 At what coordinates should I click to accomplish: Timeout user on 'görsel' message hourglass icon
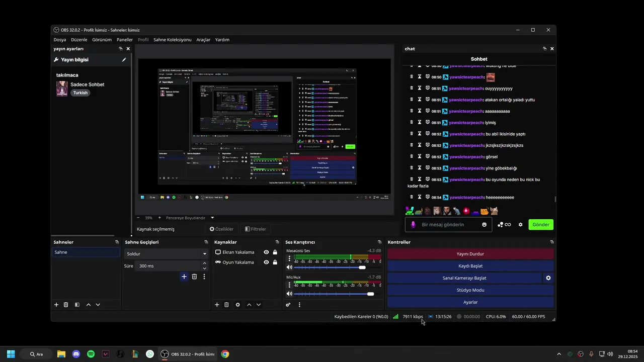pos(419,156)
